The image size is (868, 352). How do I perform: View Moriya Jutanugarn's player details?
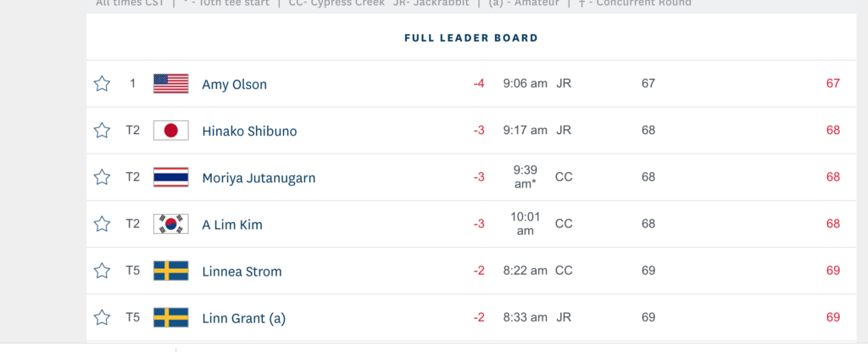pyautogui.click(x=259, y=178)
